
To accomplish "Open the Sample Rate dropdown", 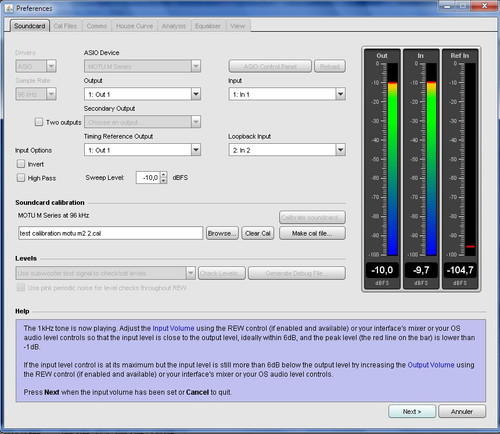I will click(36, 94).
